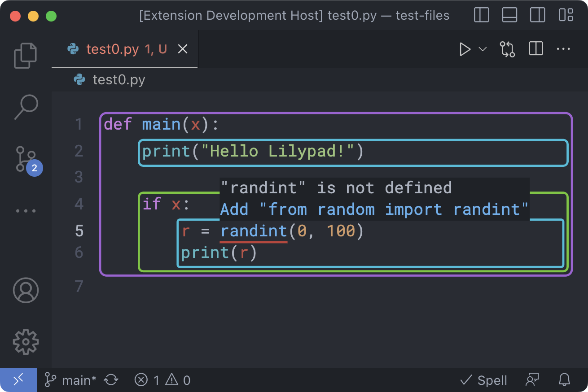Apply quick fix 'Add from random import randint'
588x392 pixels.
point(374,209)
